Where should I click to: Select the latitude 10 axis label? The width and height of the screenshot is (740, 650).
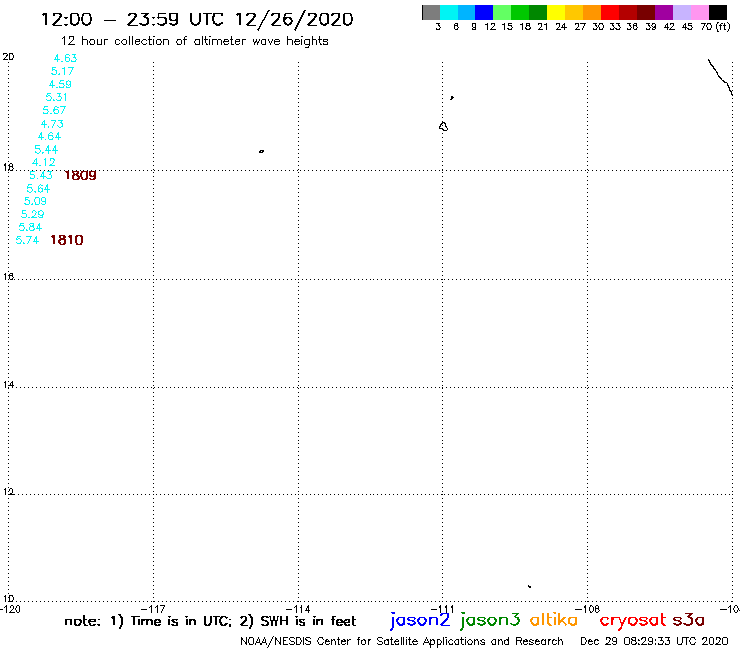pos(8,599)
